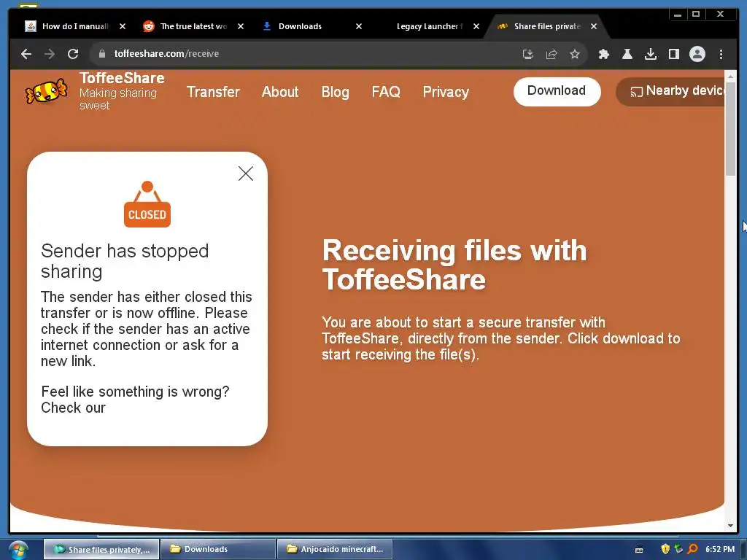Maximize the Chrome window
Screen dimensions: 747x560
point(696,15)
